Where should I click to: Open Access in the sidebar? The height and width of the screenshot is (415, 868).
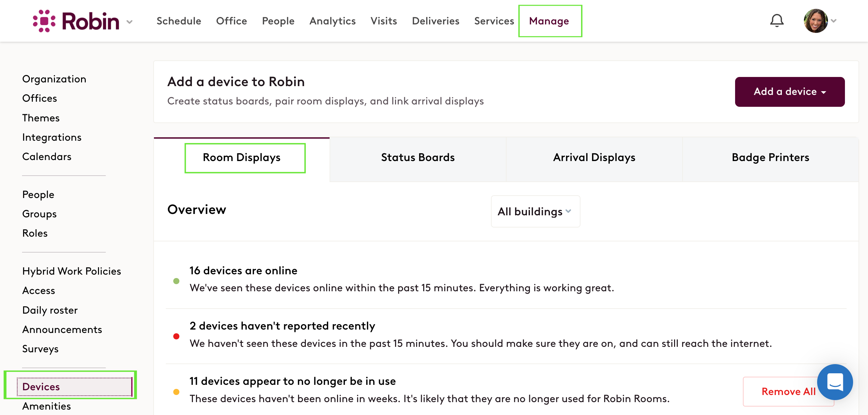[x=39, y=291]
